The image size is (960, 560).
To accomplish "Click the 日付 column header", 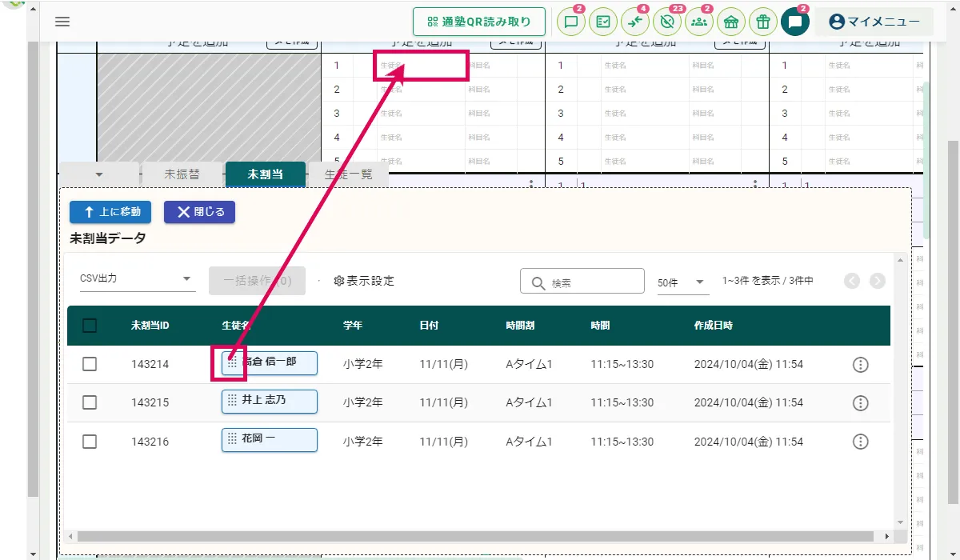I will coord(429,326).
